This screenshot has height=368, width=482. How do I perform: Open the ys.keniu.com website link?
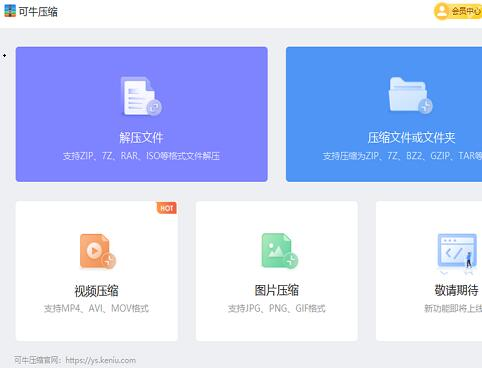101,360
